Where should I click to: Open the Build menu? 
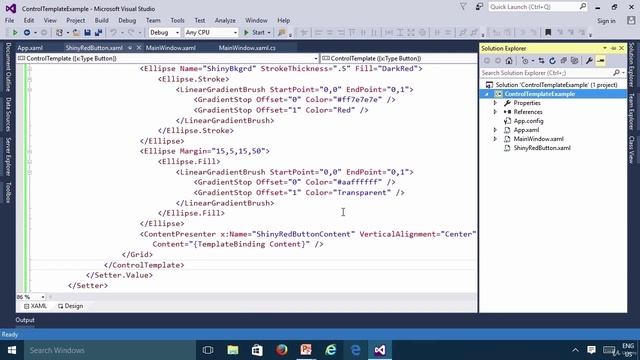pos(101,20)
